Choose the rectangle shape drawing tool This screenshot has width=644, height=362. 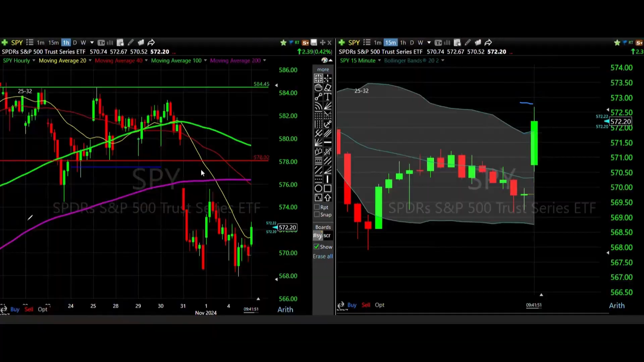tap(328, 188)
